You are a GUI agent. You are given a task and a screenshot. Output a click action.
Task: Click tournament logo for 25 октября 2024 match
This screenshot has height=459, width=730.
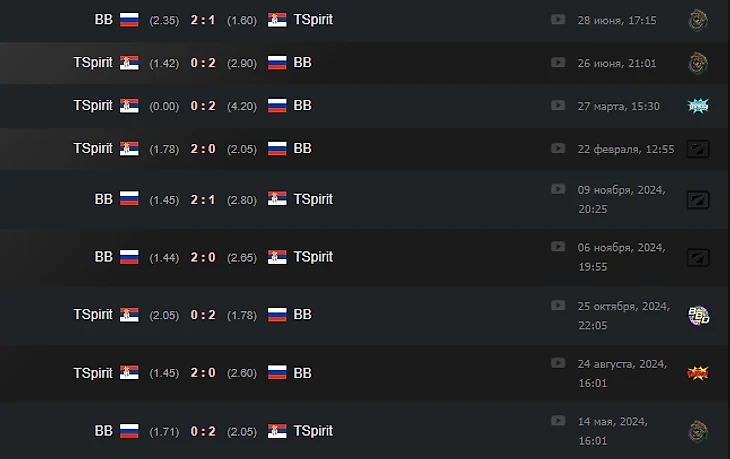(x=698, y=315)
